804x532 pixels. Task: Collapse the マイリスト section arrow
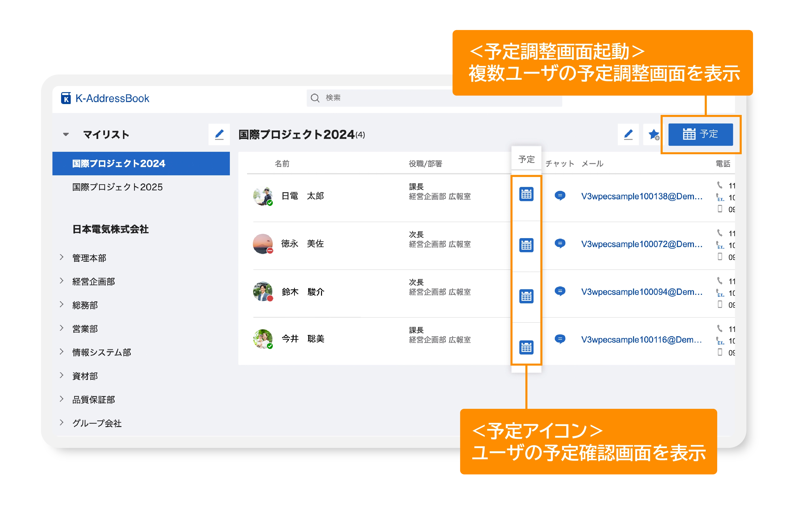point(66,134)
